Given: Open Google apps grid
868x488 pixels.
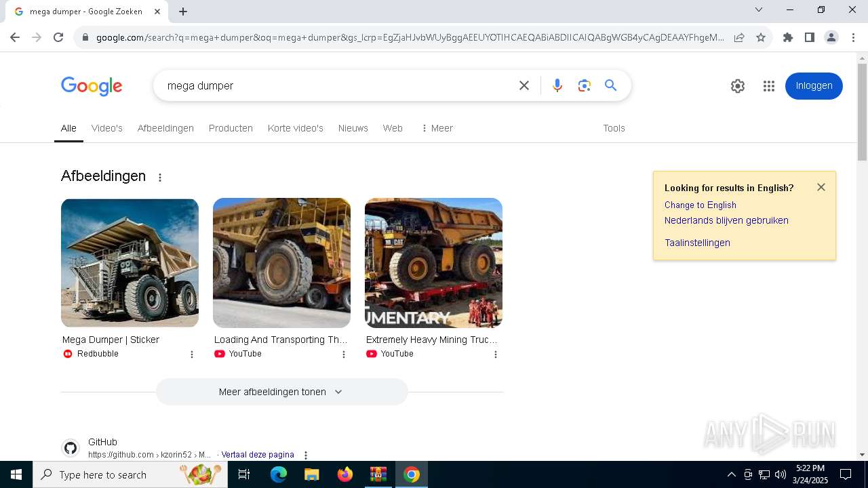Looking at the screenshot, I should (768, 86).
